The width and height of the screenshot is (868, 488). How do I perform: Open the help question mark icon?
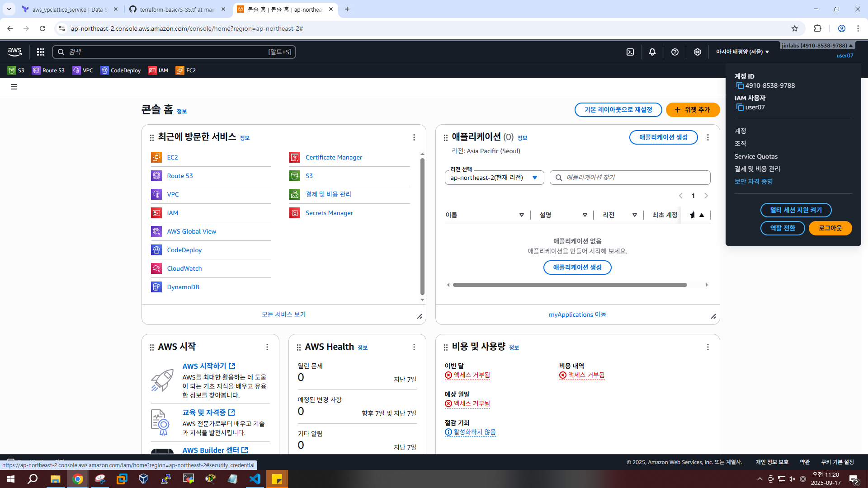pyautogui.click(x=675, y=52)
